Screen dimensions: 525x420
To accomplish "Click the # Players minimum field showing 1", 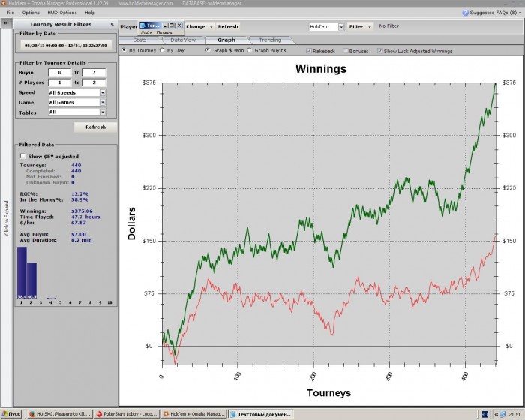I will pos(59,82).
